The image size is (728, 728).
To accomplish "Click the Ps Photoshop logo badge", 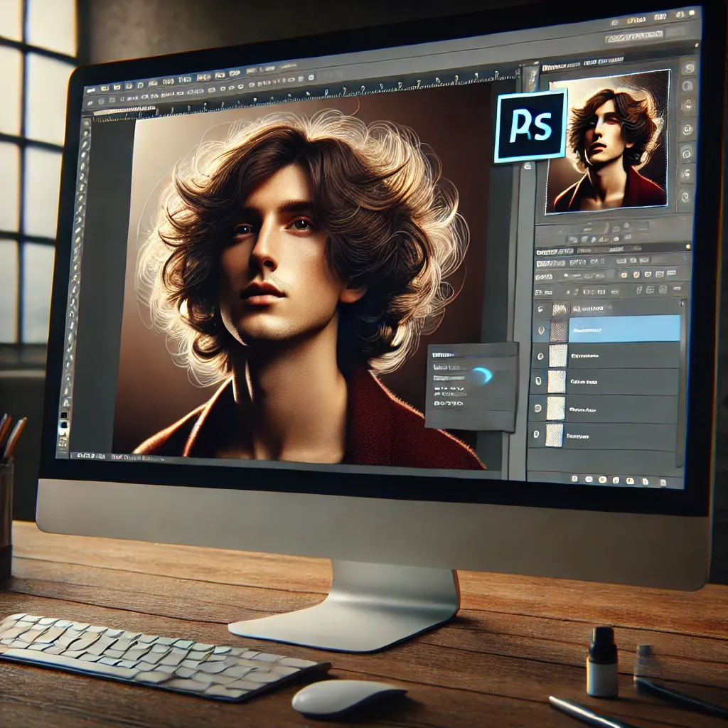I will (531, 125).
